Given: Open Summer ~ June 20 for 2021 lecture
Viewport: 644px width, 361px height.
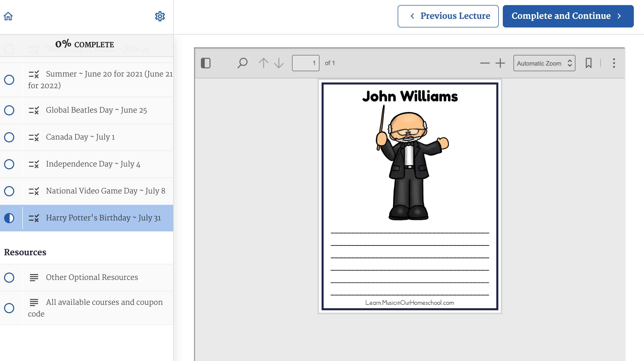Looking at the screenshot, I should [87, 80].
